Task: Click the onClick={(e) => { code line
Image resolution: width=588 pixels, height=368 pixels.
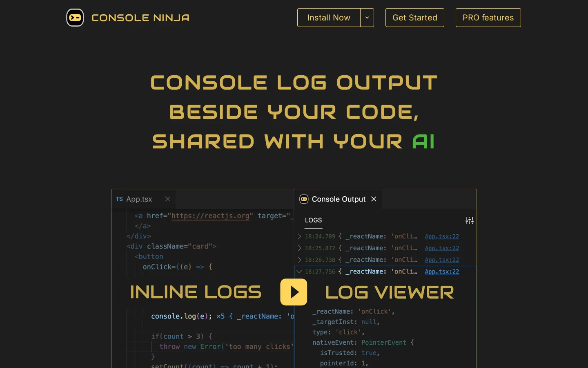Action: (x=178, y=267)
